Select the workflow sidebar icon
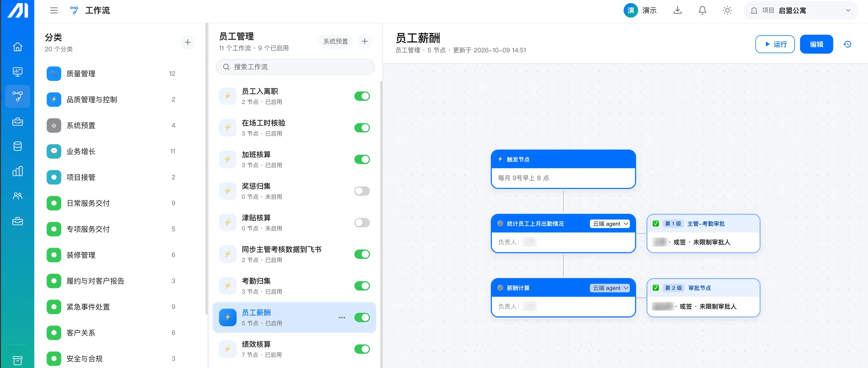 (17, 96)
